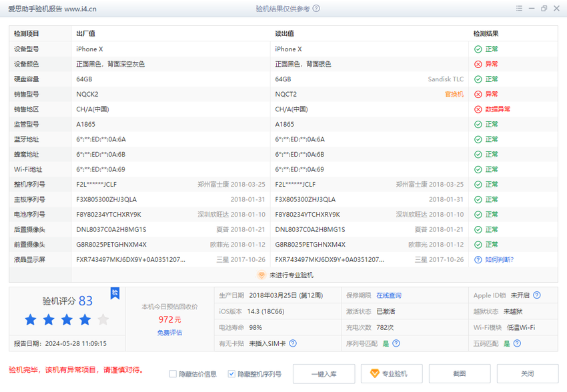The image size is (567, 392).
Task: Click the 正面黑色，背面银色 read color cell
Action: (x=303, y=64)
